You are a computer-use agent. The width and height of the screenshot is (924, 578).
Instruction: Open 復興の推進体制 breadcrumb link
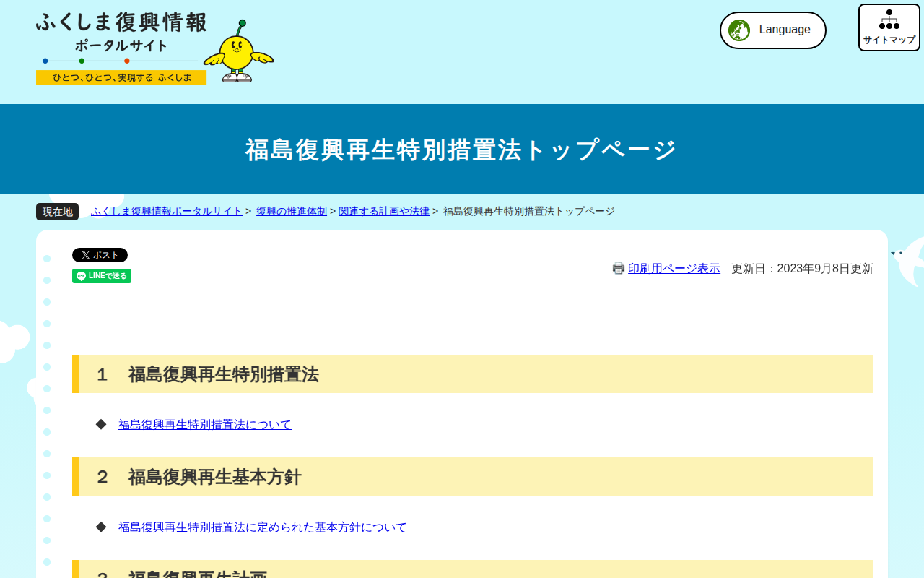pyautogui.click(x=292, y=211)
